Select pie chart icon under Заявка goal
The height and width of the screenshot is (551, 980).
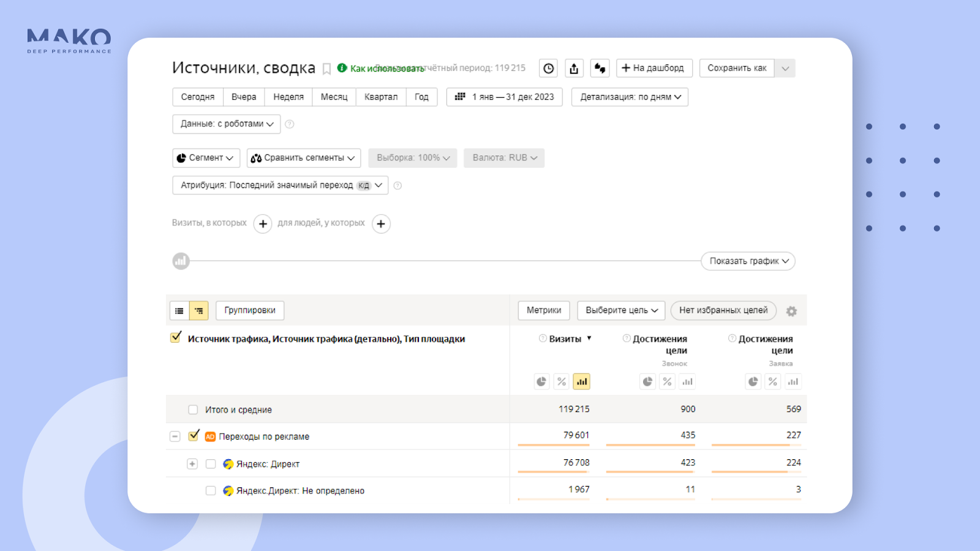tap(753, 382)
